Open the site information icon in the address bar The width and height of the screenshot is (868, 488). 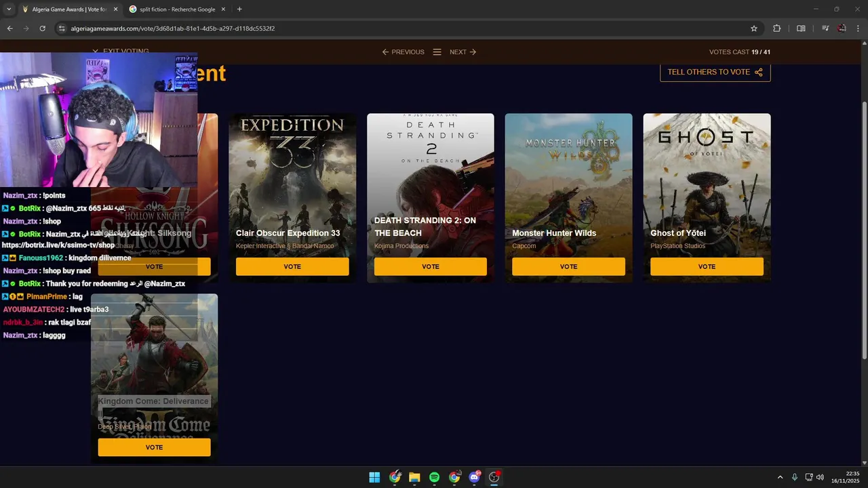[x=62, y=28]
